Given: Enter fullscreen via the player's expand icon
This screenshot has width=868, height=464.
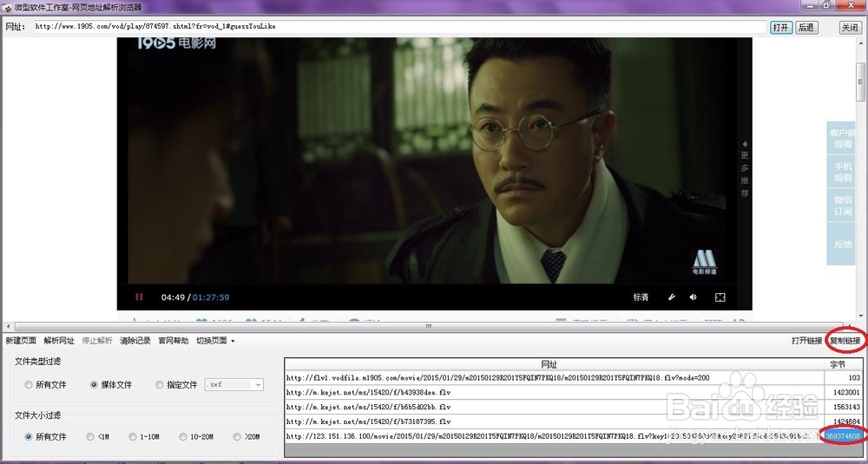Looking at the screenshot, I should click(x=720, y=297).
